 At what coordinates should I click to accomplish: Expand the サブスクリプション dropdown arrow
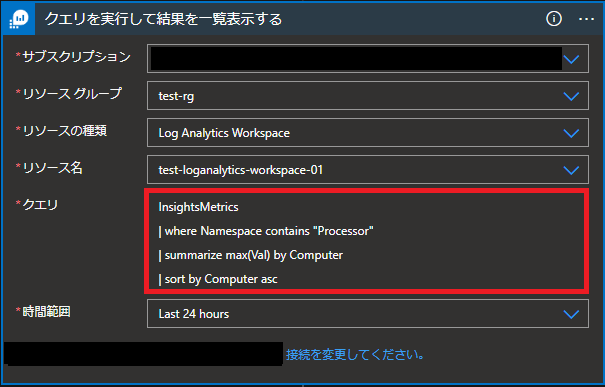coord(571,59)
